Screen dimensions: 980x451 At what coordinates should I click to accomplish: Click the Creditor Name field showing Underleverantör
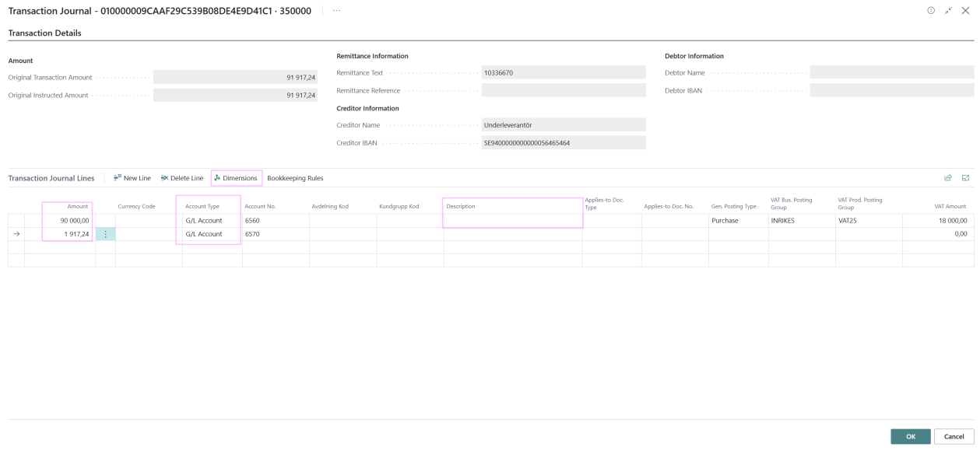564,124
